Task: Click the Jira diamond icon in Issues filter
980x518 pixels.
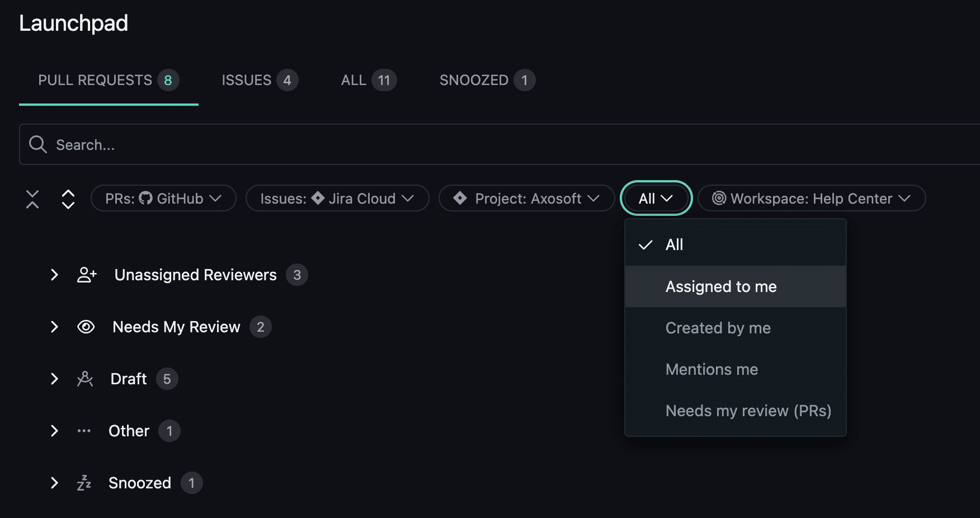Action: pyautogui.click(x=318, y=198)
